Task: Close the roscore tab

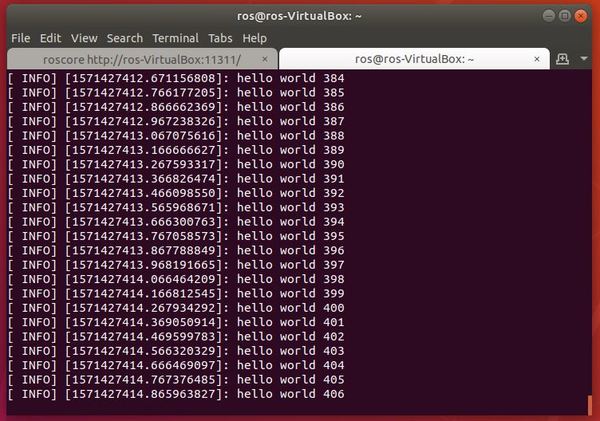Action: [265, 59]
